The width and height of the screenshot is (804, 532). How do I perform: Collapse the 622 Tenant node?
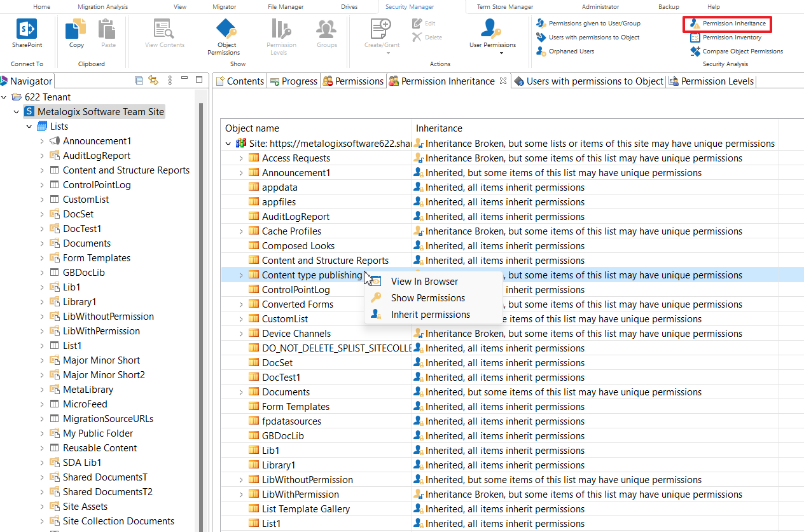click(5, 97)
